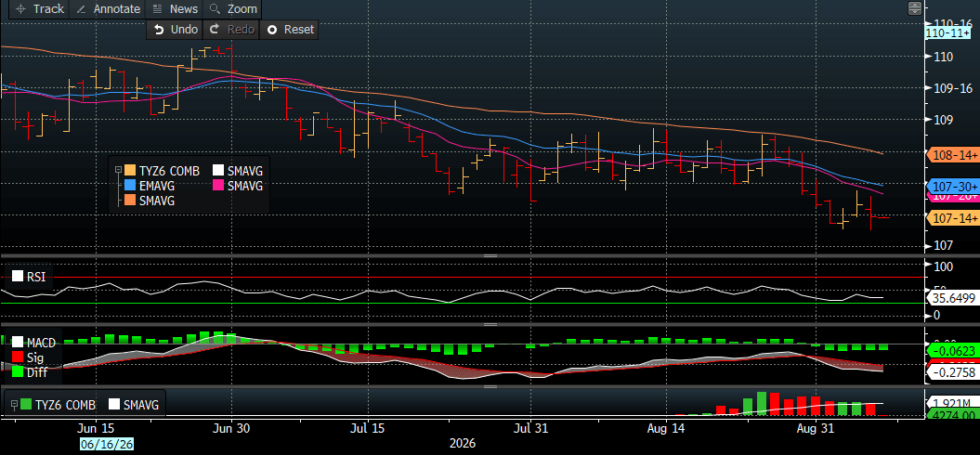Viewport: 980px width, 455px height.
Task: Show the News overlay for the chart
Action: (175, 8)
